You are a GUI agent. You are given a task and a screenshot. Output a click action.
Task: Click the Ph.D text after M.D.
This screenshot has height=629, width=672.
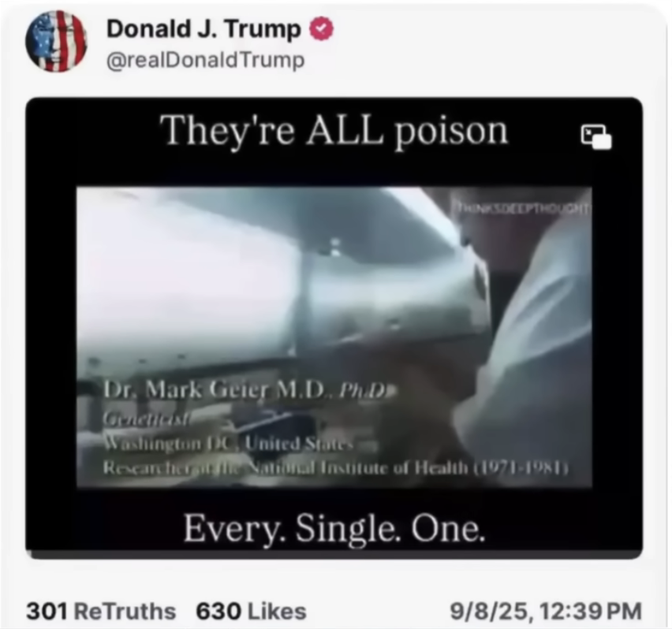point(364,390)
